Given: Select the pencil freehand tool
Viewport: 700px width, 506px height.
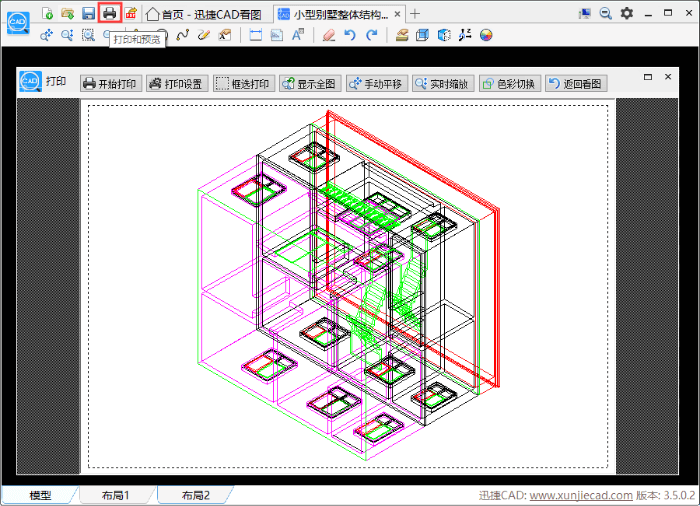Looking at the screenshot, I should click(204, 35).
